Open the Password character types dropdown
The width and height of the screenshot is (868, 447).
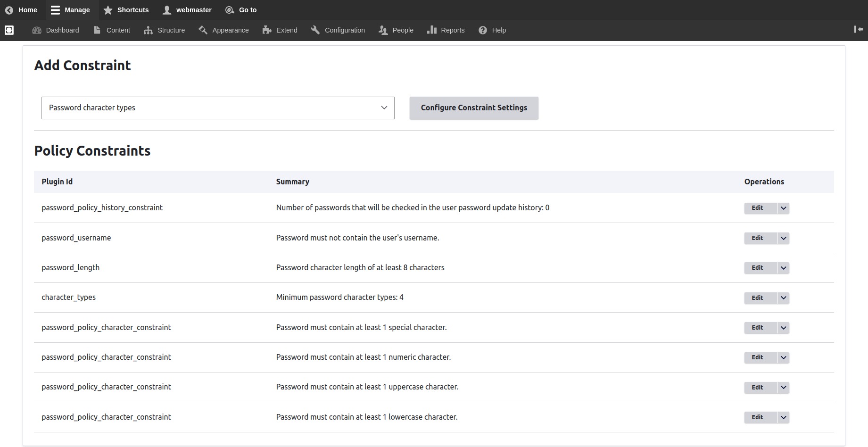[x=218, y=108]
